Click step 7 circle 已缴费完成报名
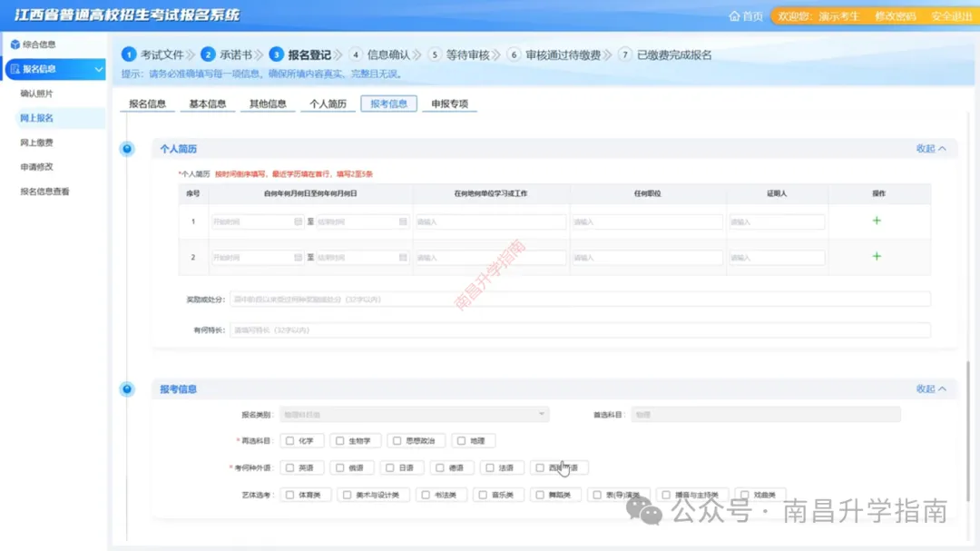Viewport: 980px width, 551px height. tap(625, 54)
